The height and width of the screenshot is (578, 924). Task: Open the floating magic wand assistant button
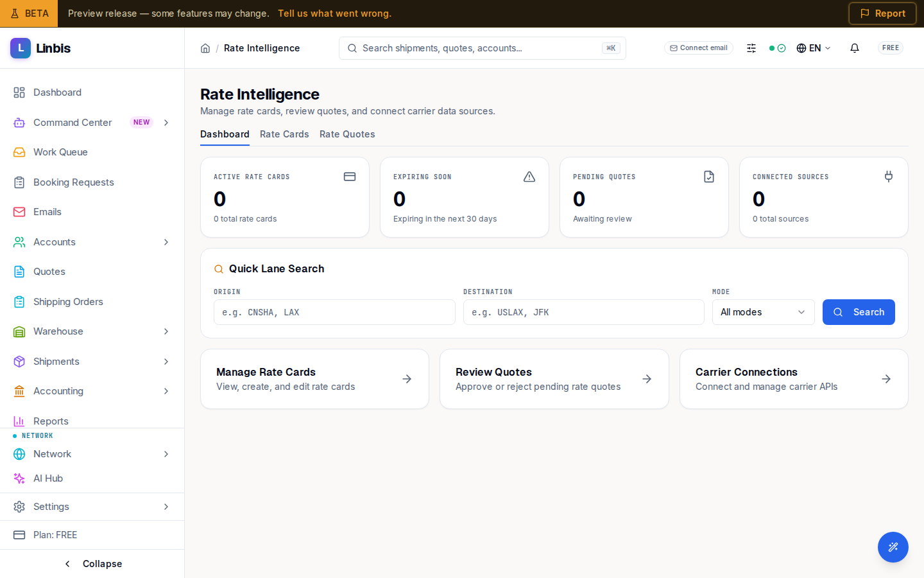(x=893, y=547)
